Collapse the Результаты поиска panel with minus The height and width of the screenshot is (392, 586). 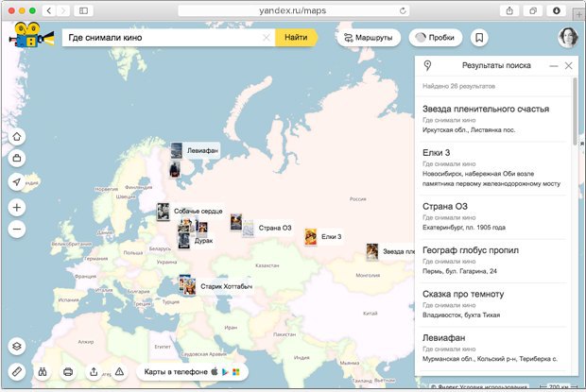coord(554,66)
